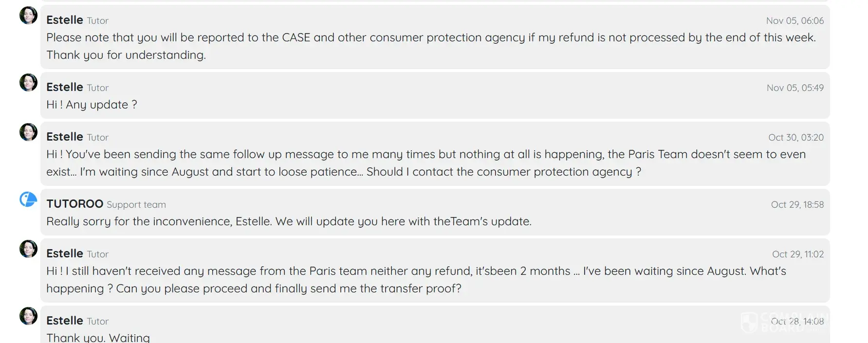Click the "Nov 05, 05:49" timestamp
Viewport: 868px width, 343px height.
(795, 88)
